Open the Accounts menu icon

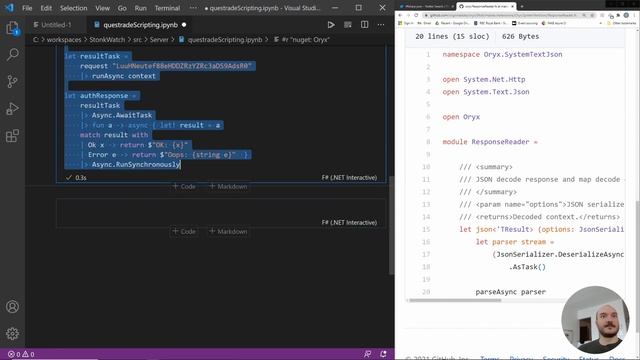coord(12,307)
